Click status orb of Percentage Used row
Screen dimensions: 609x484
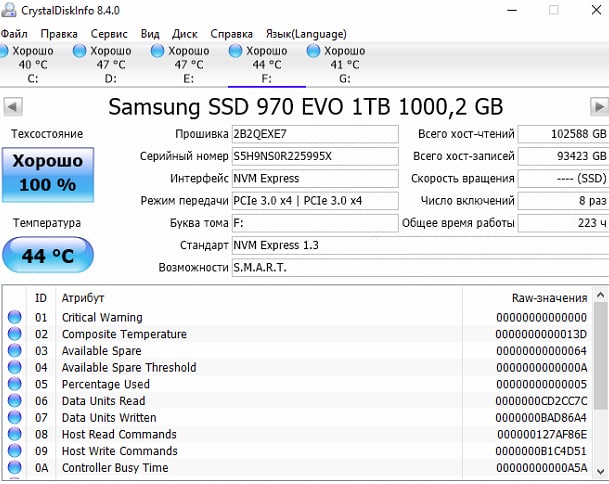coord(15,384)
